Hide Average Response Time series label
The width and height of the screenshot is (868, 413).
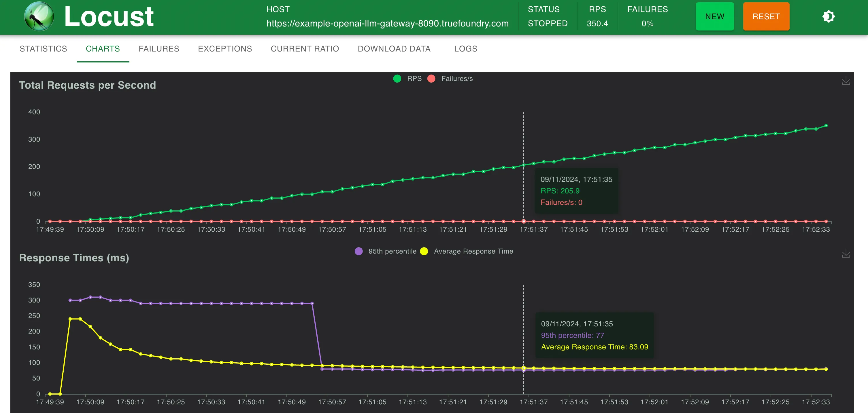point(473,251)
